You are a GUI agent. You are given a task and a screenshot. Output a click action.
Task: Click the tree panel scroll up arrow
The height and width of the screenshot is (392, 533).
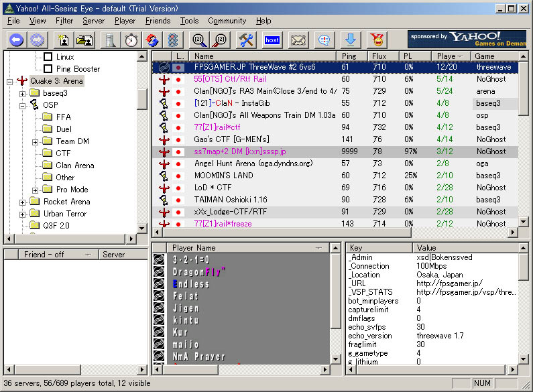(142, 56)
